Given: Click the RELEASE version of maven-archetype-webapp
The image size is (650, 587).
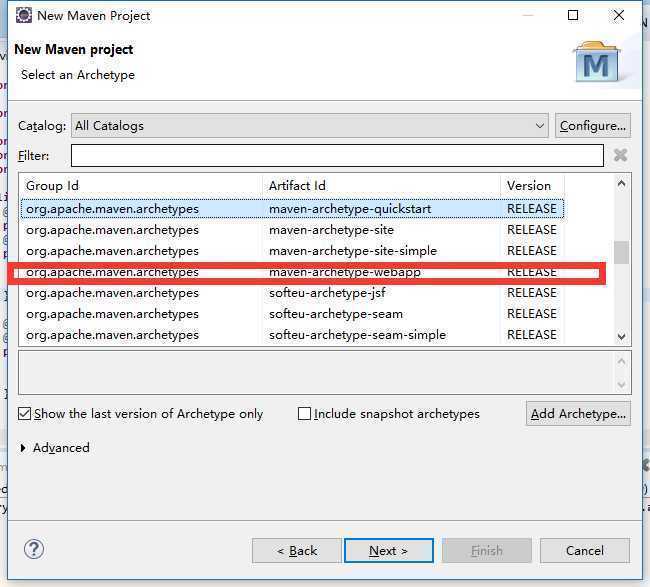Looking at the screenshot, I should point(532,272).
